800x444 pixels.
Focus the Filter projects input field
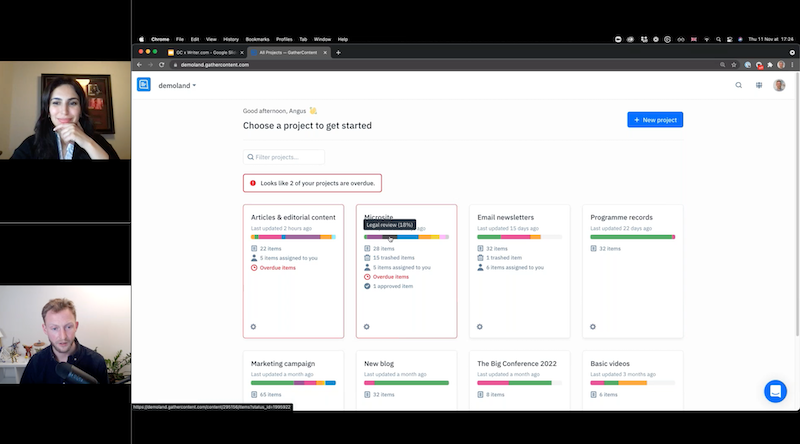(x=284, y=157)
